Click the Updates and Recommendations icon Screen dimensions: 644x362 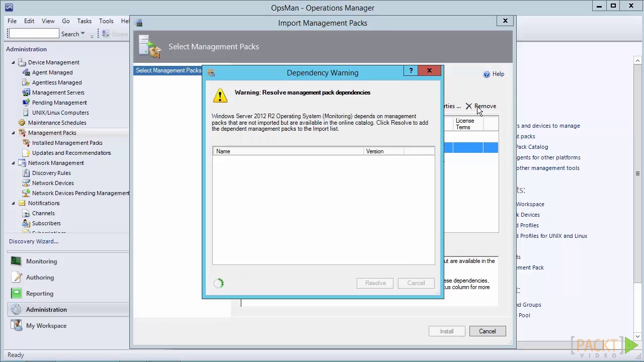(x=26, y=153)
